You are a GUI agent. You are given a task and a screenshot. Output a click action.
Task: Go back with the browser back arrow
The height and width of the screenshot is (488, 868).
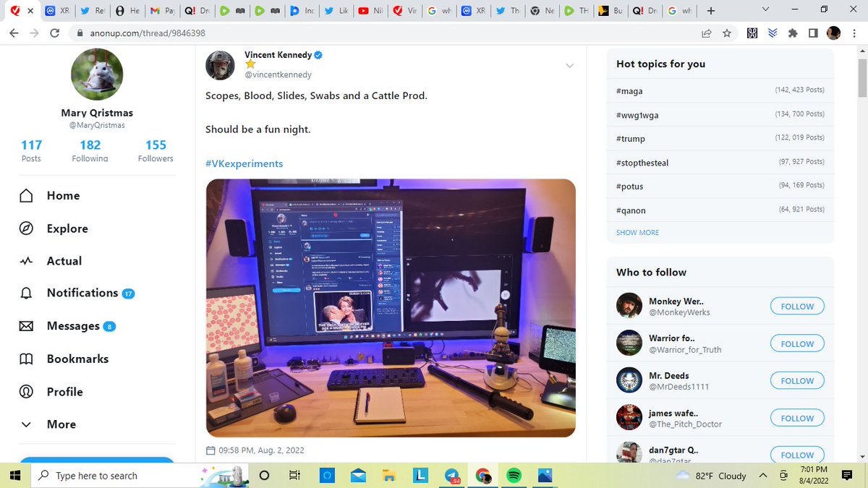click(15, 33)
